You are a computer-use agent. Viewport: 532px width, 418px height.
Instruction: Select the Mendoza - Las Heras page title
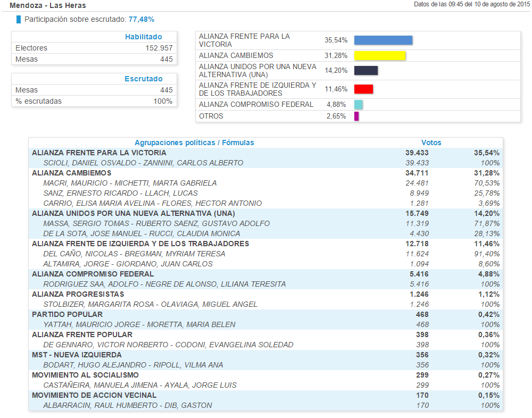pos(48,5)
